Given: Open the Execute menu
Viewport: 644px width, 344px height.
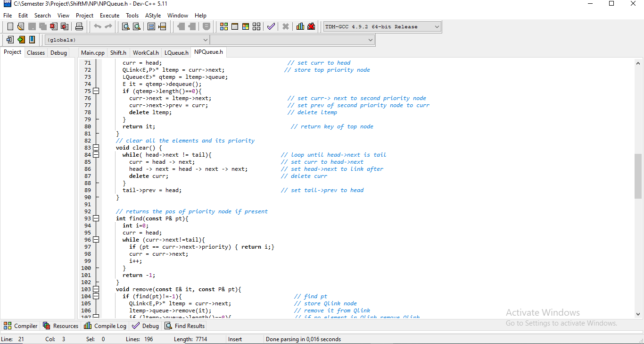Looking at the screenshot, I should coord(109,16).
